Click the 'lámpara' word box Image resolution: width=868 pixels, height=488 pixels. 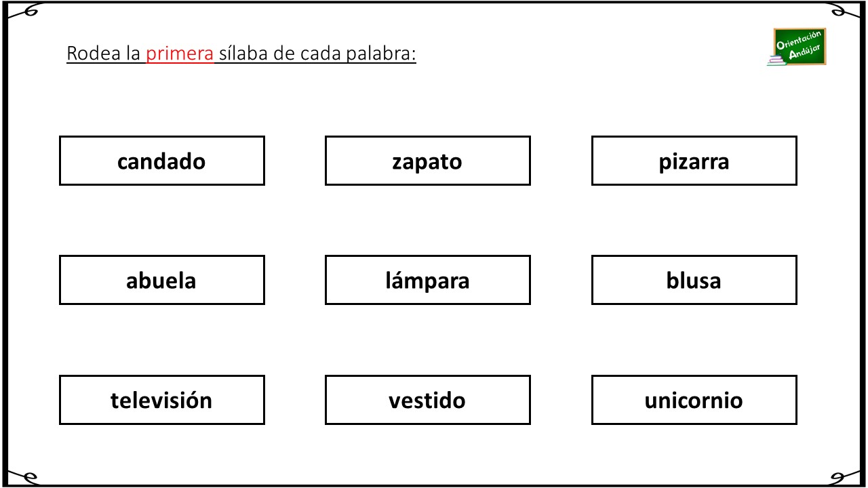click(428, 280)
